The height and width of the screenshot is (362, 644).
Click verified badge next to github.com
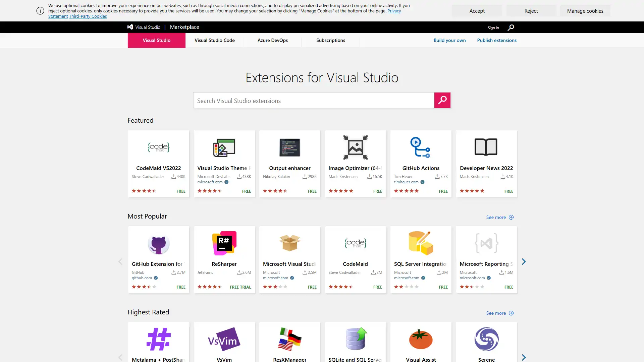tap(156, 278)
